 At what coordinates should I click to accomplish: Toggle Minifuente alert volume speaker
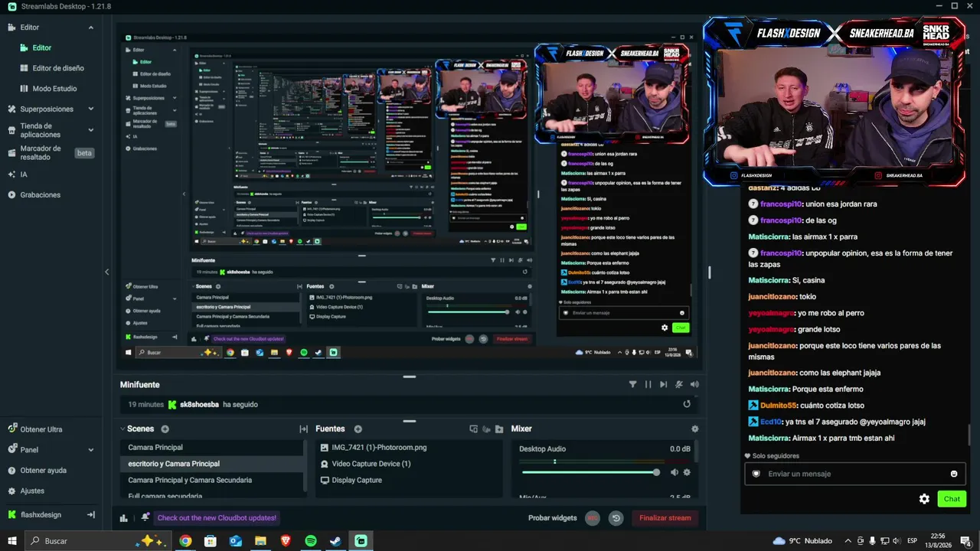click(694, 385)
